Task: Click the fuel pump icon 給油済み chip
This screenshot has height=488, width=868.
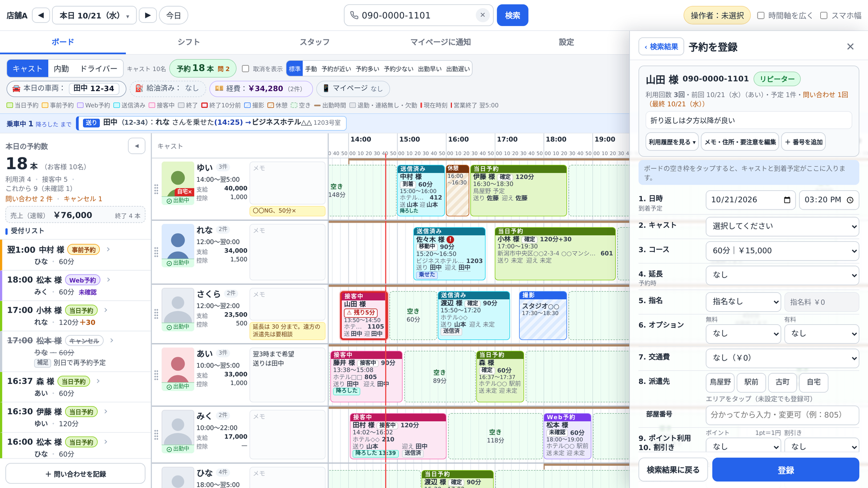Action: pos(139,88)
